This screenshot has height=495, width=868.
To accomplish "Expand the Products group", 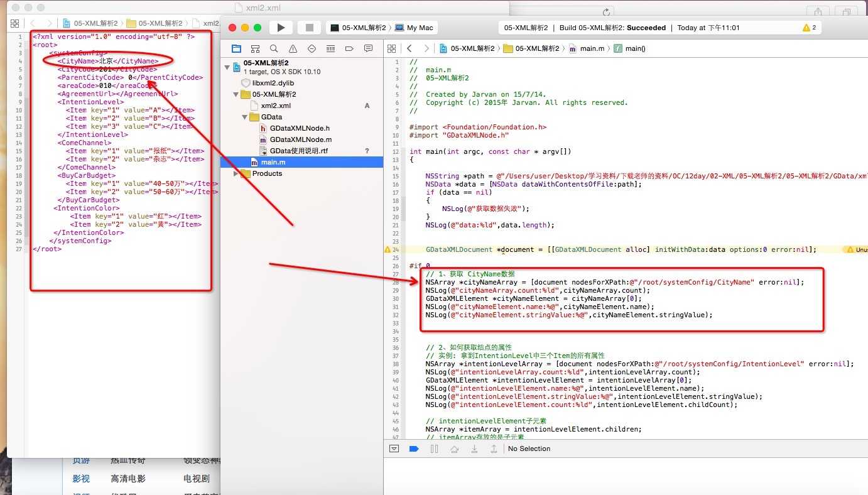I will point(236,173).
